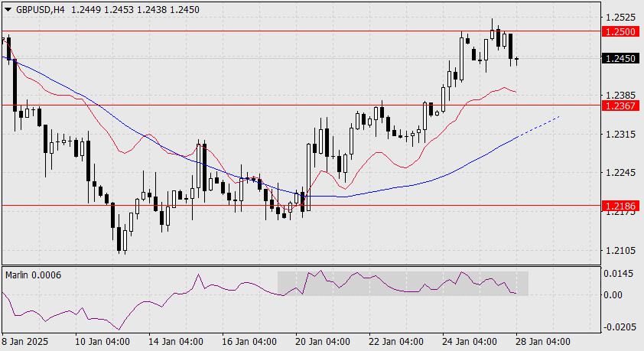Click the Marlin 0.0006 indicator label
Screen dimensions: 644x351
[x=34, y=275]
